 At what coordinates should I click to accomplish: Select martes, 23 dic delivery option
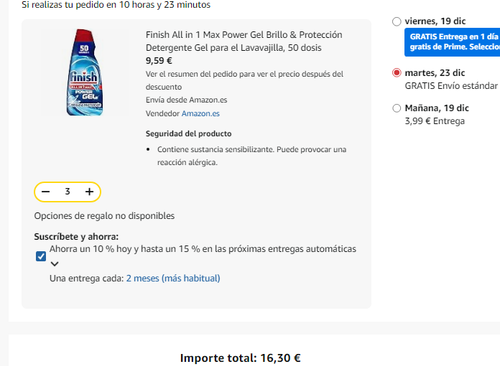point(396,73)
